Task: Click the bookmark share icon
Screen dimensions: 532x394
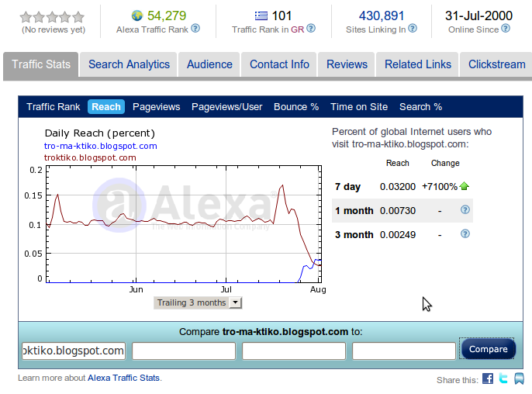Action: coord(519,378)
